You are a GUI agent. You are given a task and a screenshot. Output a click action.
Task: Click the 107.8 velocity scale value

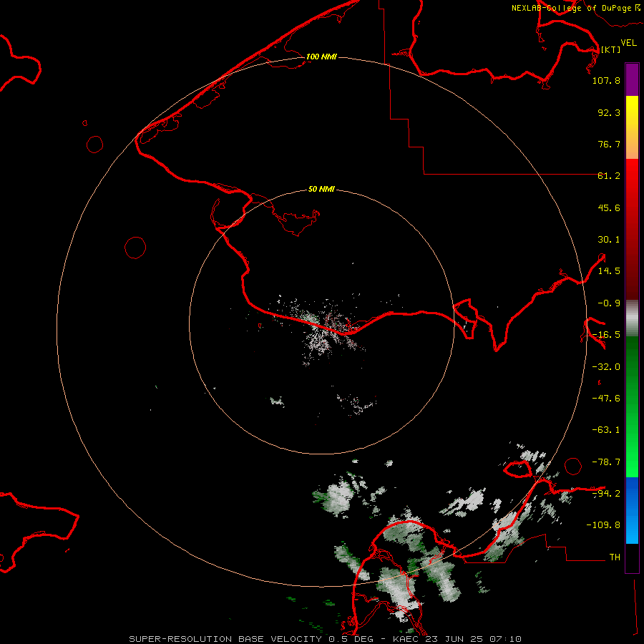[x=606, y=80]
